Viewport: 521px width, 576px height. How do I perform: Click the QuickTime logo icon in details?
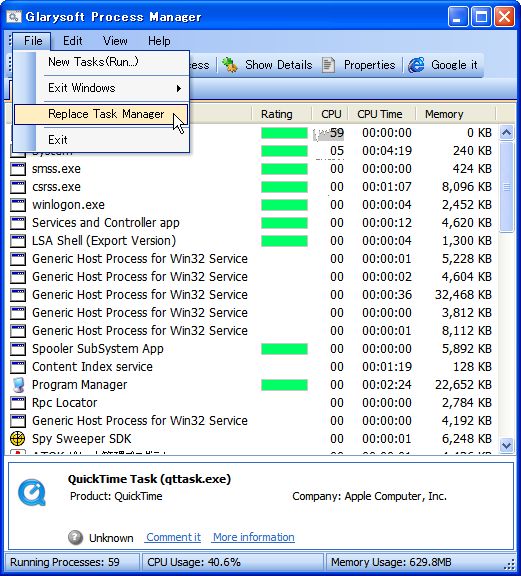tap(32, 492)
